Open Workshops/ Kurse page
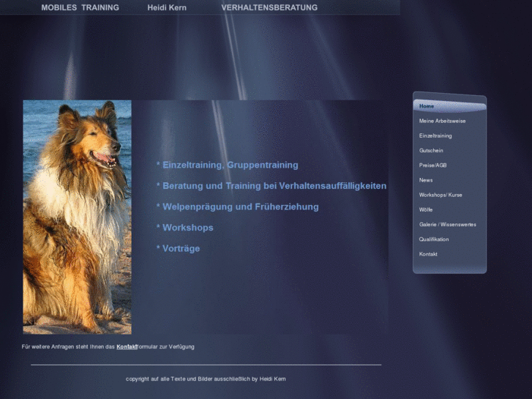Screen dimensions: 532x399 tap(441, 195)
